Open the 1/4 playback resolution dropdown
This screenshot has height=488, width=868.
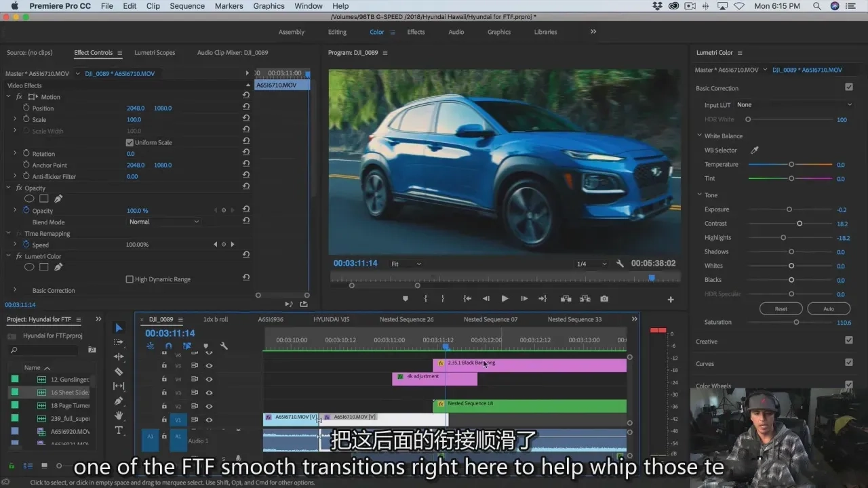[591, 264]
